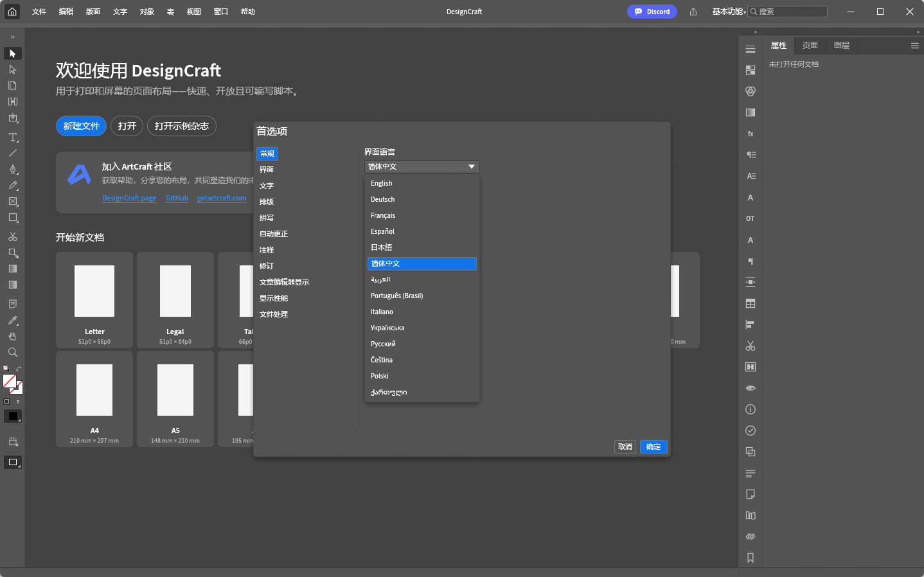Open the OT OpenType panel icon
Viewport: 924px width, 577px height.
tap(751, 218)
